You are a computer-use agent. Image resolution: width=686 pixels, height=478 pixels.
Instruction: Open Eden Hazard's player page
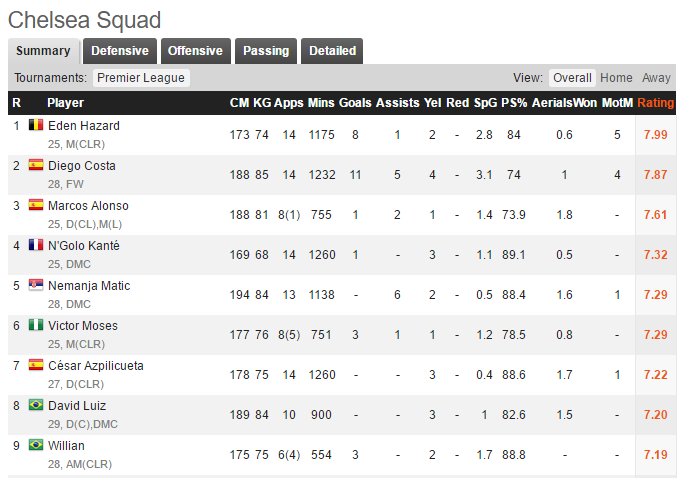pyautogui.click(x=84, y=126)
